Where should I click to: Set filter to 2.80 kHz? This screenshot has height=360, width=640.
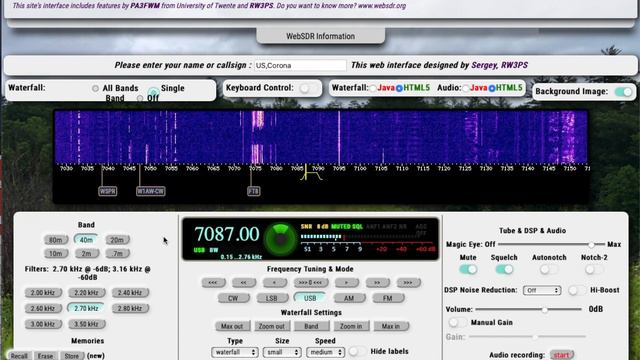(130, 308)
